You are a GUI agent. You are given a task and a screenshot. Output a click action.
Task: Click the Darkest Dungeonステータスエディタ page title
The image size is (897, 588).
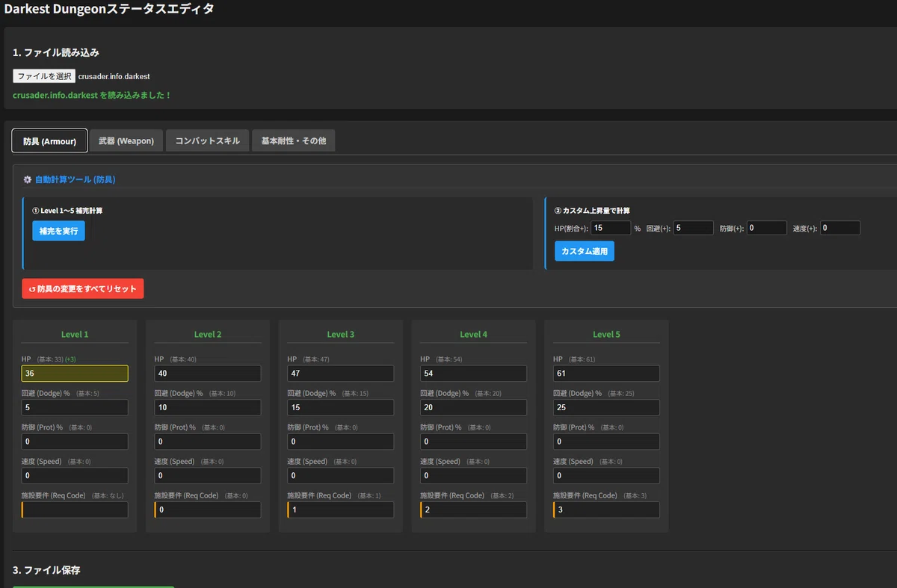(109, 10)
